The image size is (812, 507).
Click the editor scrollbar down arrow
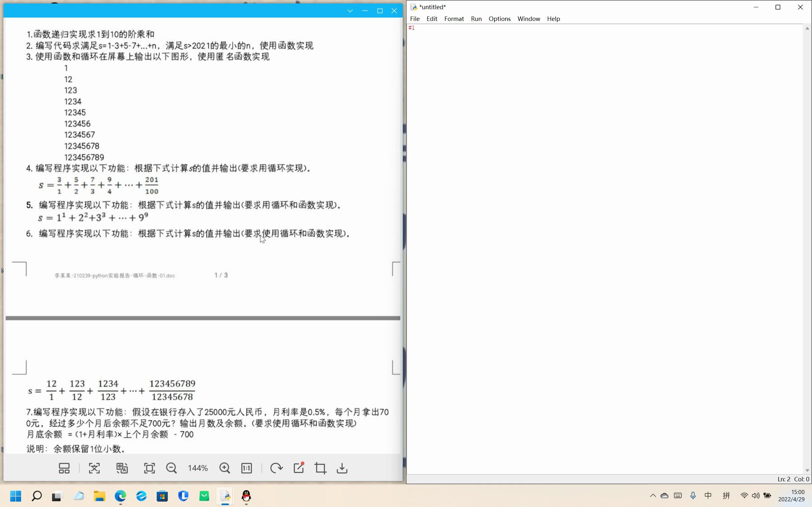pyautogui.click(x=807, y=470)
